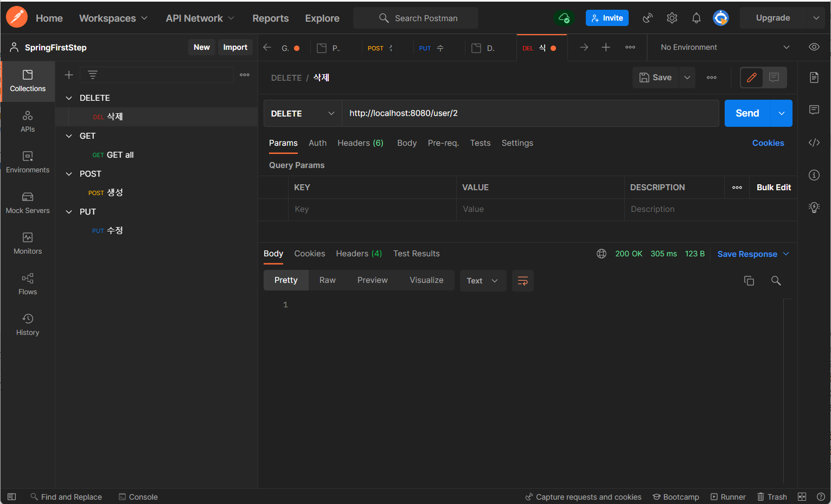This screenshot has width=831, height=504.
Task: Click the query param Key field
Action: click(x=372, y=209)
